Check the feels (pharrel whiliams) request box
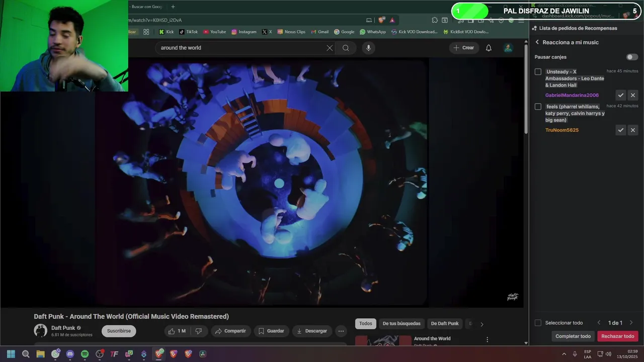The image size is (644, 362). pos(538,107)
